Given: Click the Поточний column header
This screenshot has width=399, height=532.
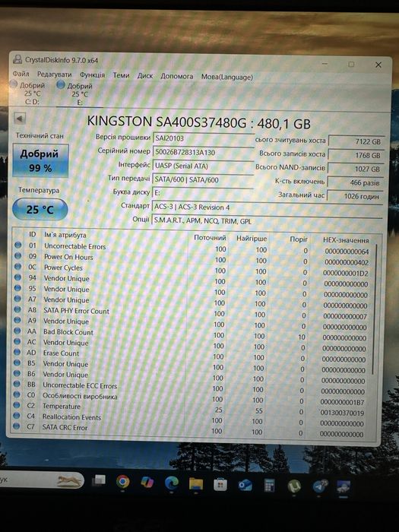Looking at the screenshot, I should pyautogui.click(x=210, y=237).
